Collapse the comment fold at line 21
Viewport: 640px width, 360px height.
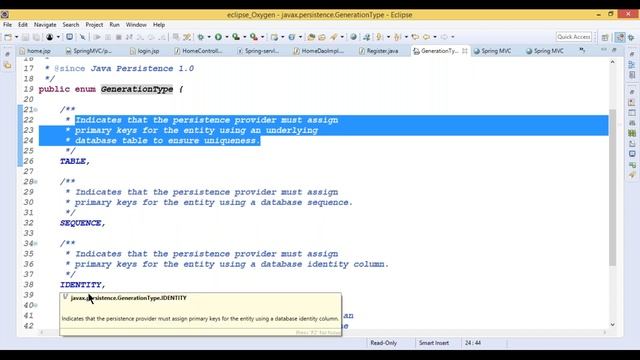point(36,110)
